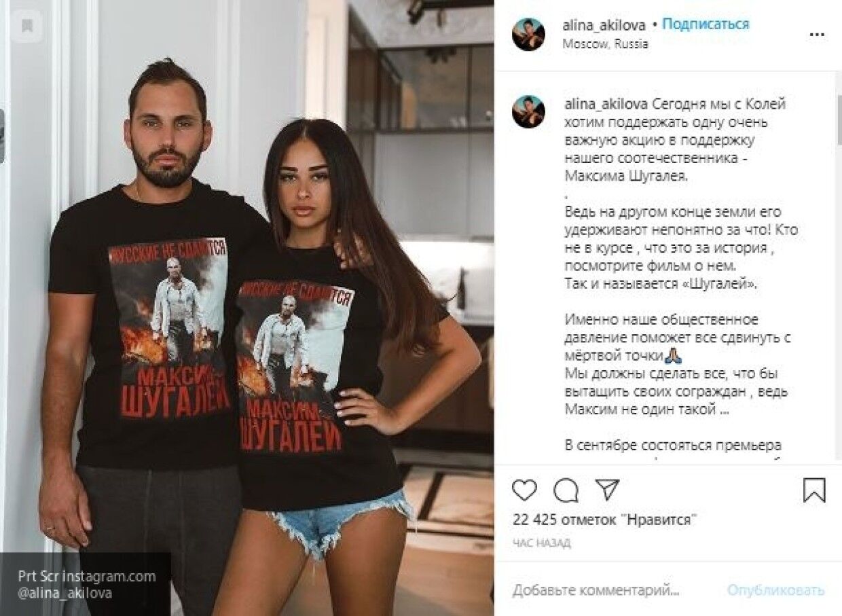This screenshot has height=616, width=842.
Task: Click the Подписаться follow link
Action: [x=706, y=24]
